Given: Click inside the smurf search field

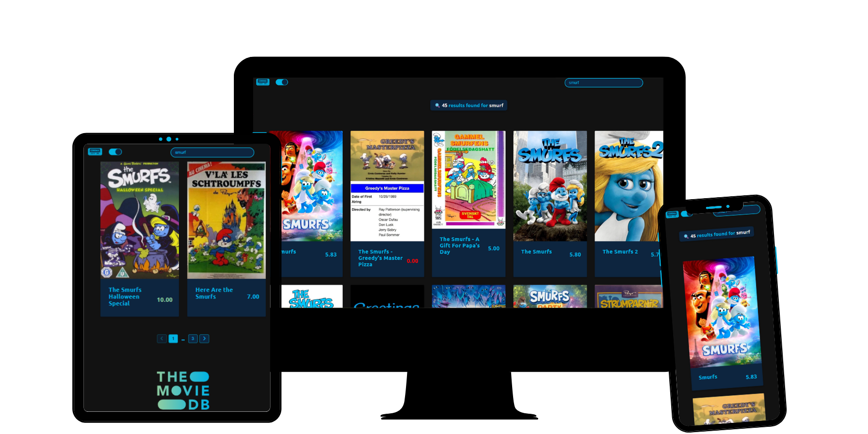Looking at the screenshot, I should pos(603,82).
